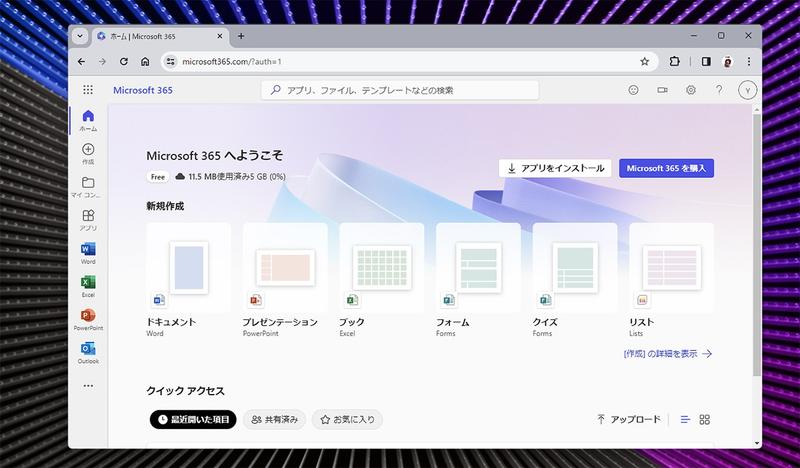The image size is (800, 468).
Task: Click the アップロード button
Action: click(x=629, y=420)
